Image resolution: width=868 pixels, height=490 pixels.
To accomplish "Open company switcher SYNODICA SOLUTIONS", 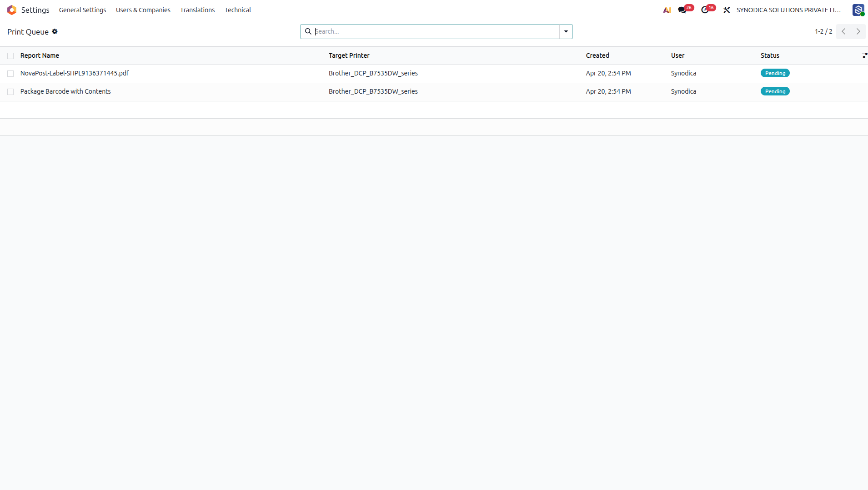I will click(788, 10).
